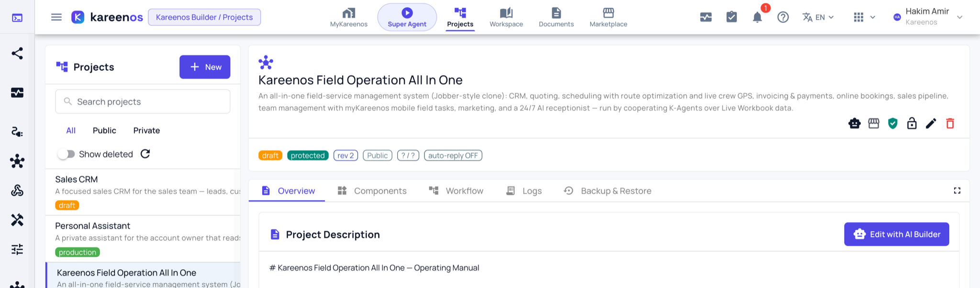
Task: Go to MyKareenos in the top navigation
Action: click(x=349, y=18)
